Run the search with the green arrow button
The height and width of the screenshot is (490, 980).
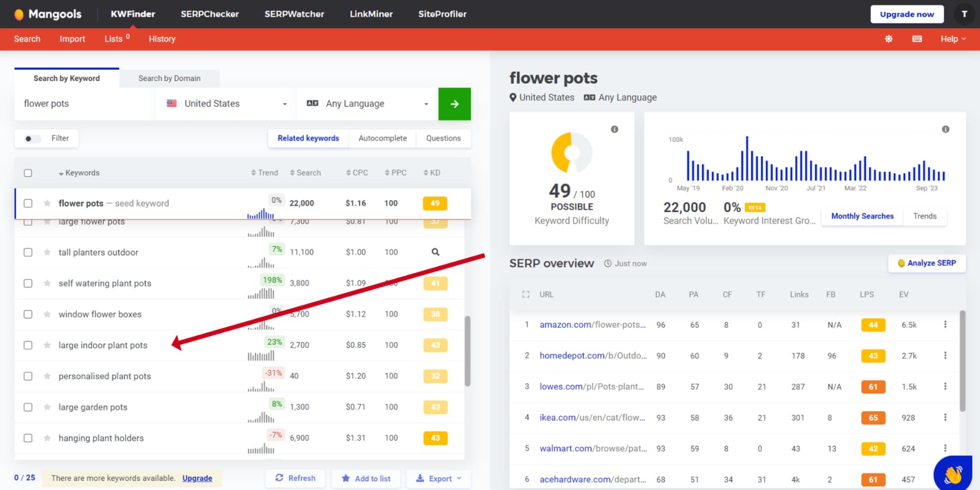click(x=455, y=103)
